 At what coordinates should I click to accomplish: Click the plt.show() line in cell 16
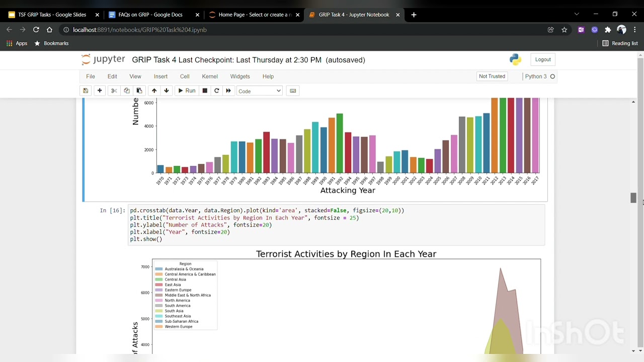pyautogui.click(x=146, y=239)
